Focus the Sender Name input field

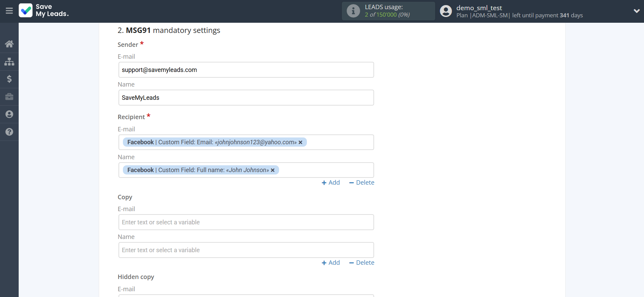(x=246, y=98)
